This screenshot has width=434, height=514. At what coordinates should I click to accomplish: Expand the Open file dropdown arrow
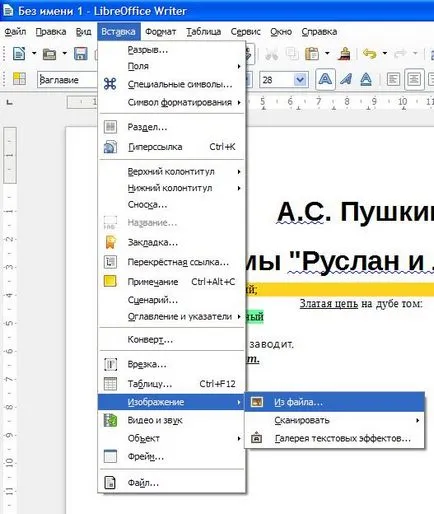coord(64,53)
